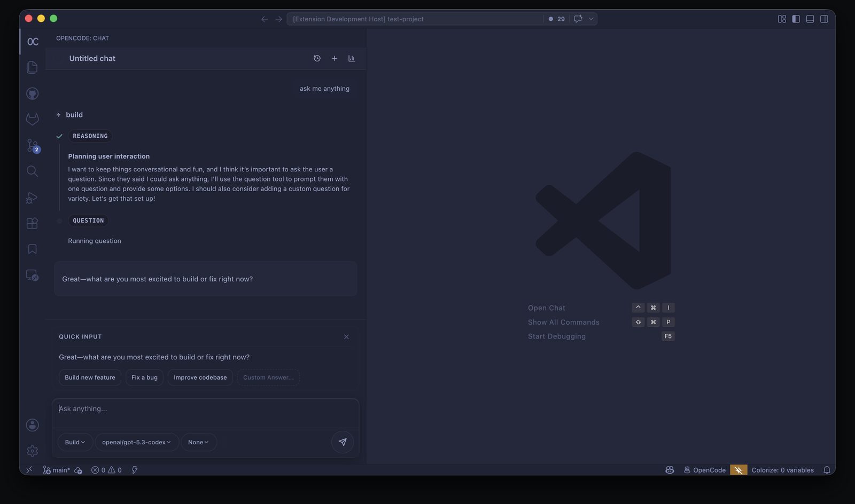Start a new chat with plus icon
Viewport: 855px width, 504px height.
[x=335, y=58]
